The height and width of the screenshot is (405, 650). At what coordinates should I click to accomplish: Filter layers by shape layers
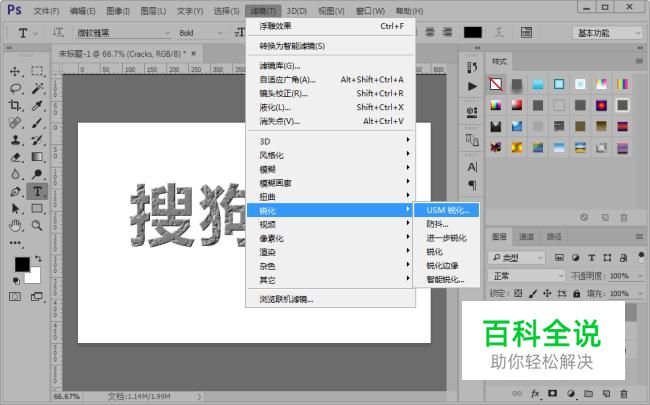(607, 258)
